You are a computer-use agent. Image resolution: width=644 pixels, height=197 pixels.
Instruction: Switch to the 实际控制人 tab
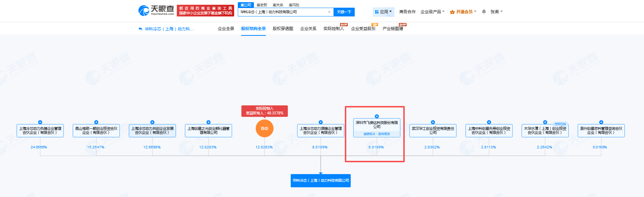click(334, 29)
